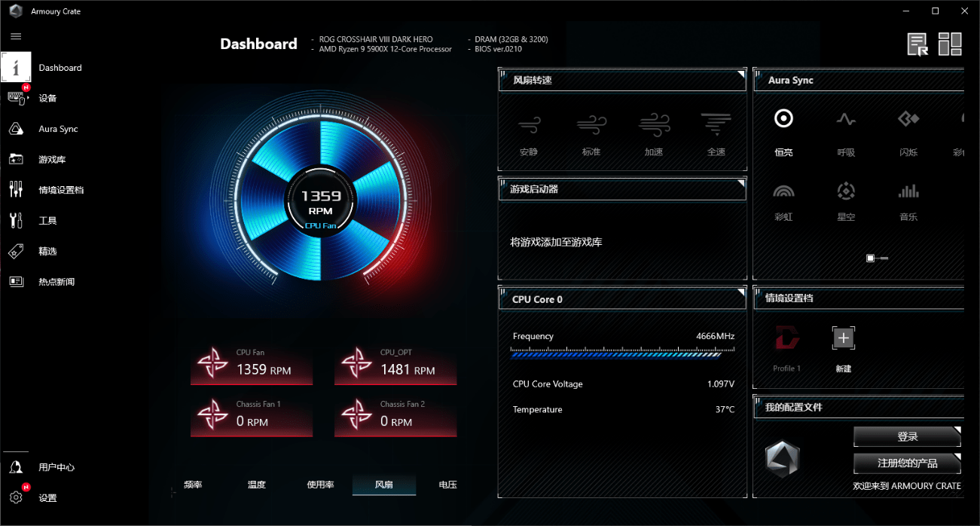
Task: Switch to the 温度 temperature tab
Action: (x=257, y=485)
